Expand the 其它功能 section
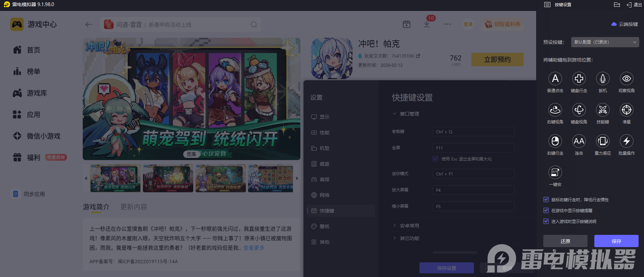The width and height of the screenshot is (644, 277). (406, 238)
